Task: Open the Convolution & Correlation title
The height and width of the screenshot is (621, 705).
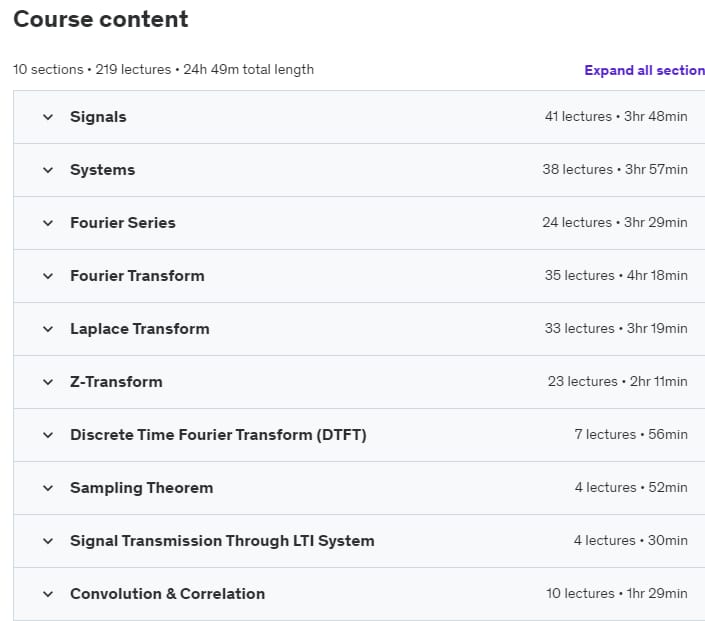Action: [167, 594]
